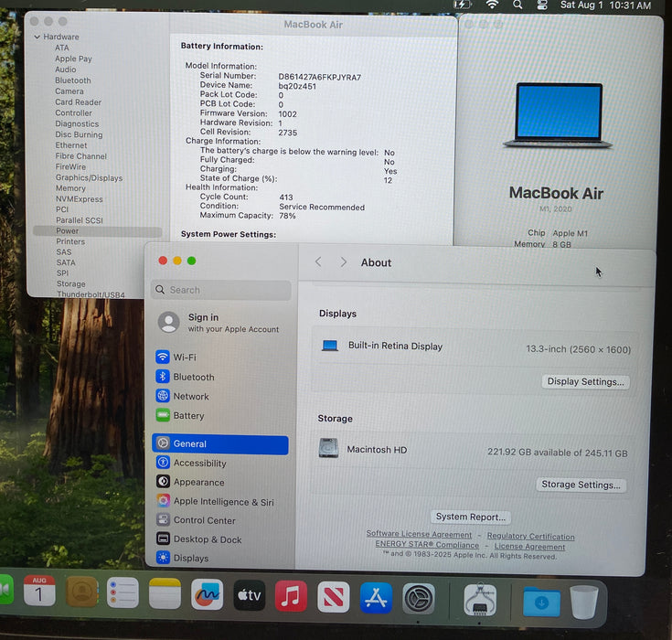Screen dimensions: 672x640
Task: Select Storage in System Information hardware list
Action: pyautogui.click(x=70, y=283)
